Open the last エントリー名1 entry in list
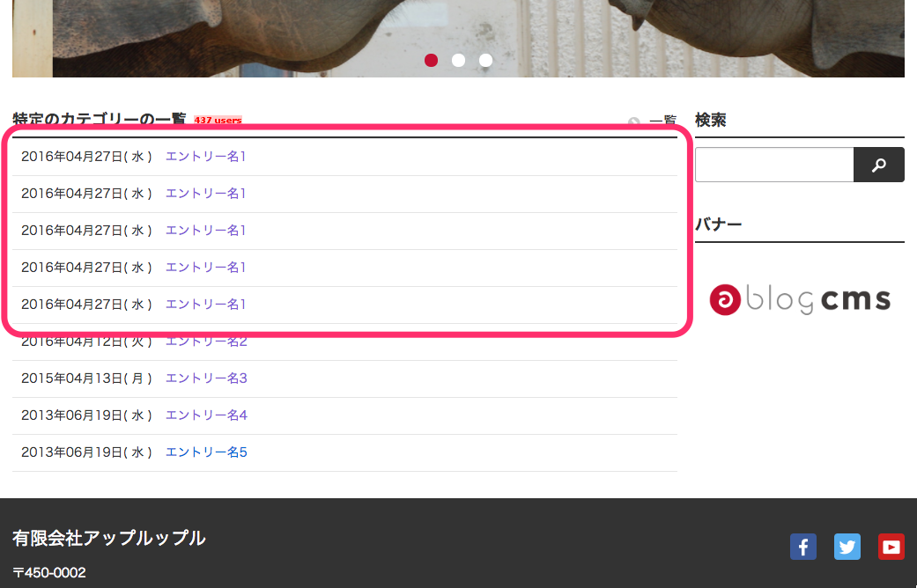917x588 pixels. [205, 305]
